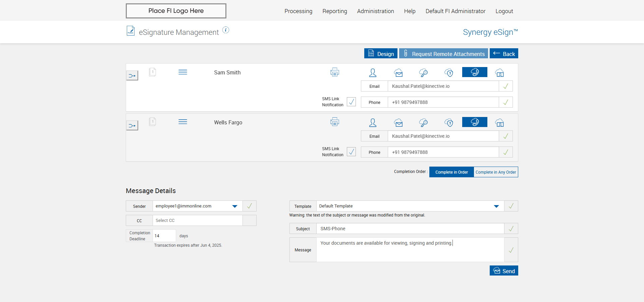Click the Subject input field

point(410,229)
